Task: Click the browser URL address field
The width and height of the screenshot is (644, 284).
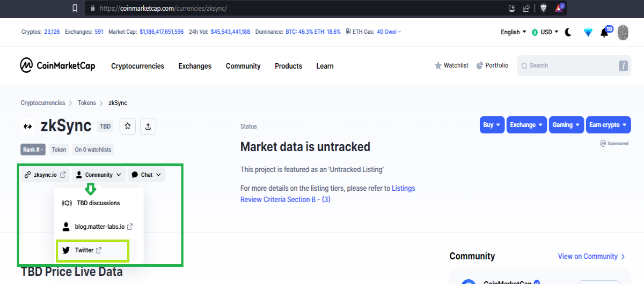Action: pos(295,8)
